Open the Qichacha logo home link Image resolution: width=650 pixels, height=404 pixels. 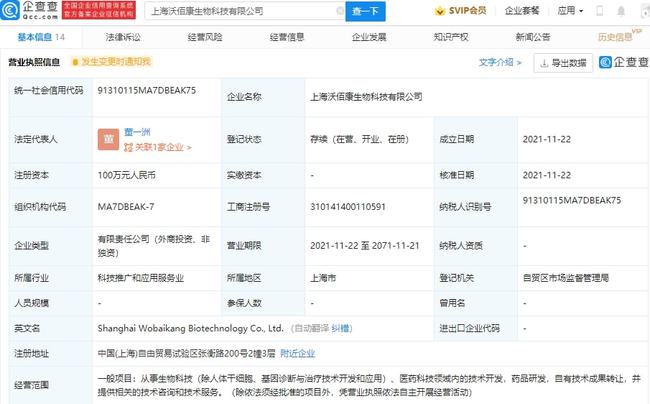point(30,10)
